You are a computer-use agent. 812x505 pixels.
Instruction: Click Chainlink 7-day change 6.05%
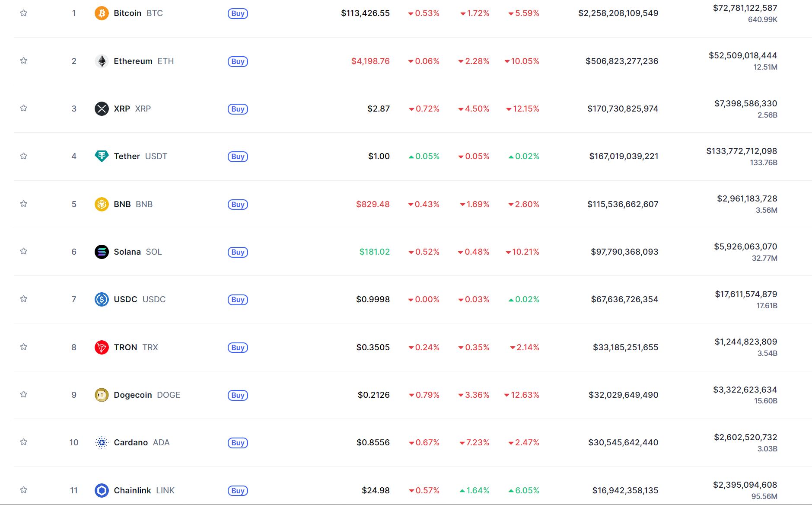pos(524,490)
